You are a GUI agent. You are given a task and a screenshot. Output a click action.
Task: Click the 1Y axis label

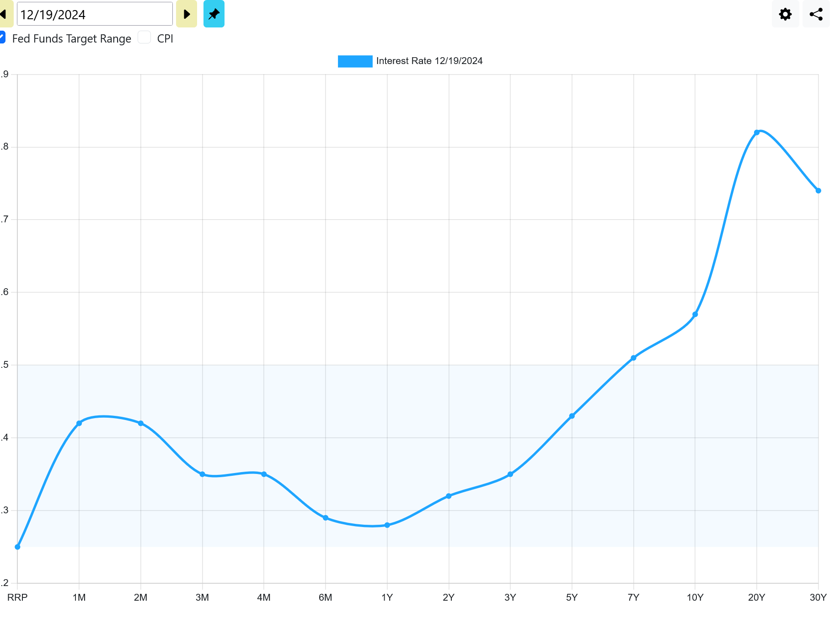pyautogui.click(x=387, y=597)
